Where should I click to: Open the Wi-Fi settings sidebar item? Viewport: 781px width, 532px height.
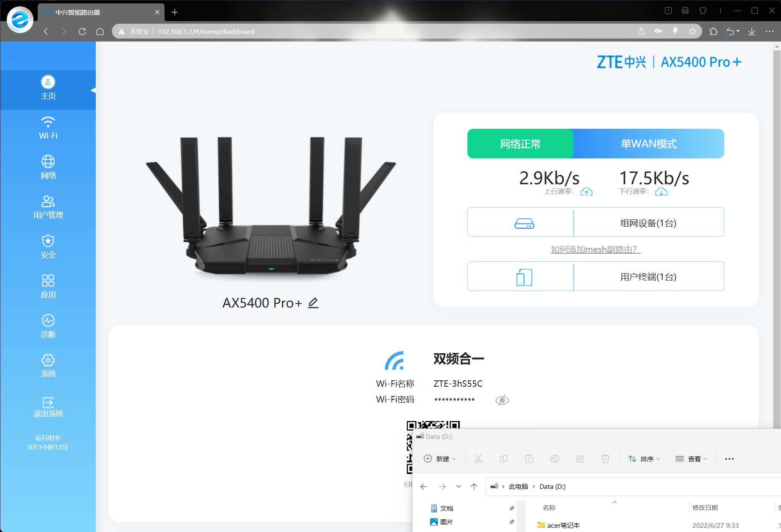click(x=48, y=128)
